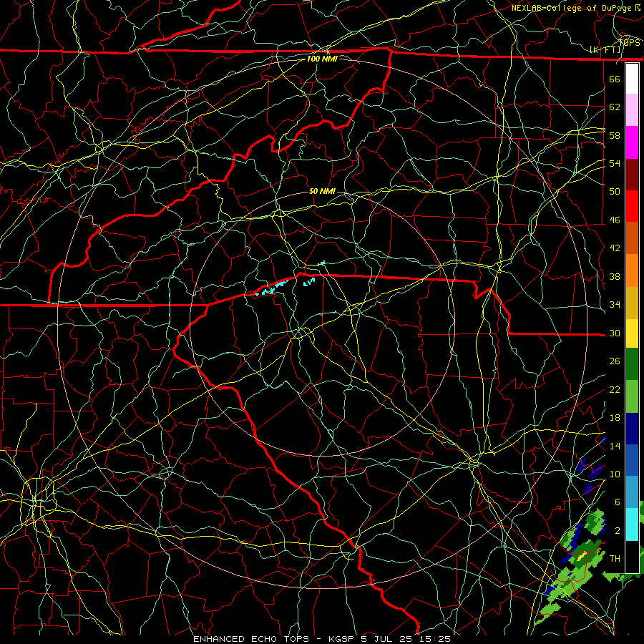
Task: Select the magenta legend color band
Action: click(x=632, y=142)
